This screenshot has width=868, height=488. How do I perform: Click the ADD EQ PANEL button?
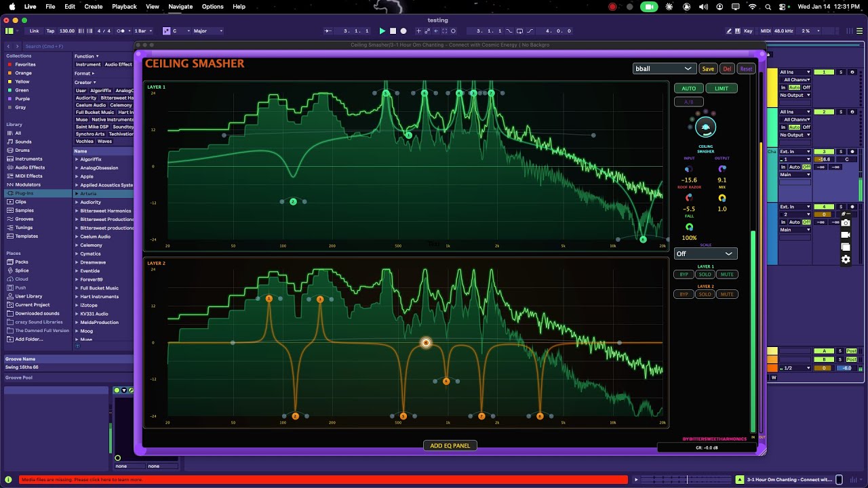(x=450, y=445)
